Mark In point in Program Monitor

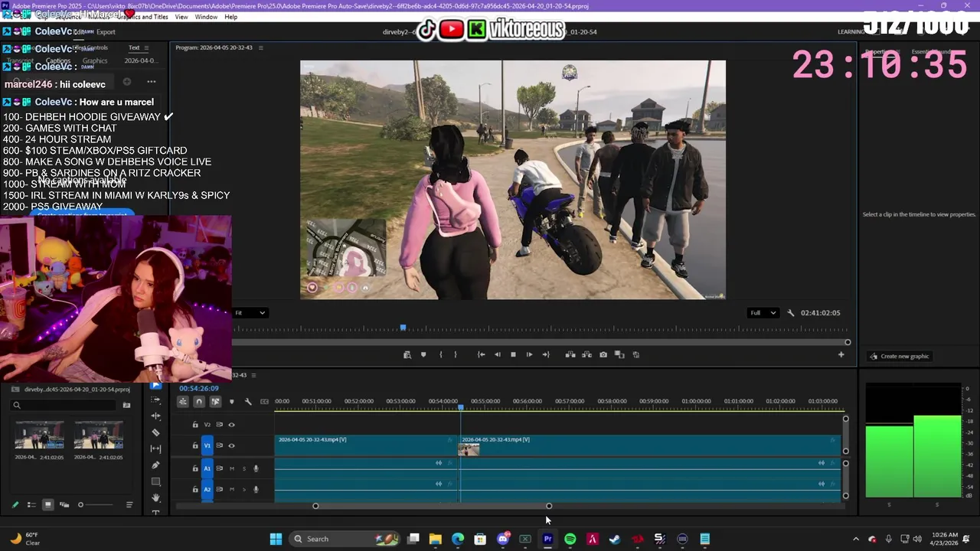[x=440, y=354]
